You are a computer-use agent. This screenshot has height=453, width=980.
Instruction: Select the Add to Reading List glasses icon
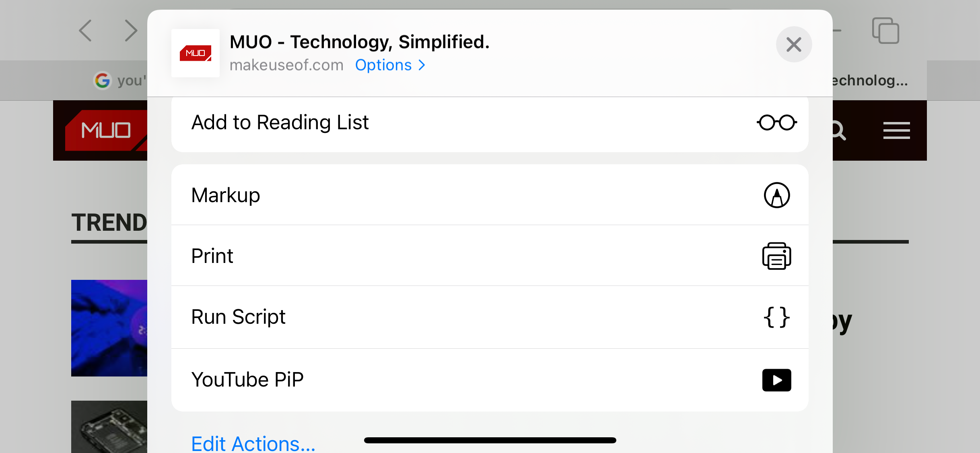tap(776, 122)
